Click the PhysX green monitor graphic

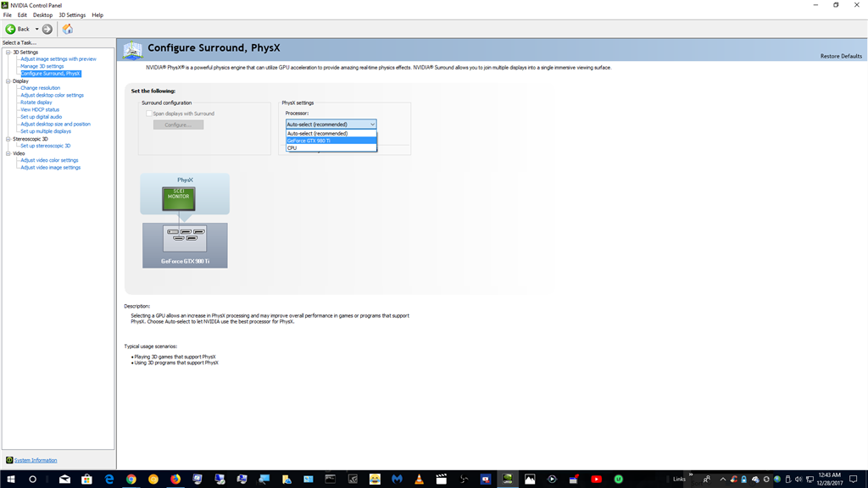(x=178, y=198)
